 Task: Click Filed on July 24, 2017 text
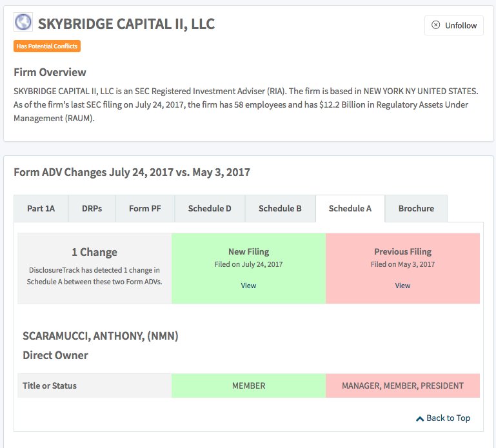pos(248,264)
